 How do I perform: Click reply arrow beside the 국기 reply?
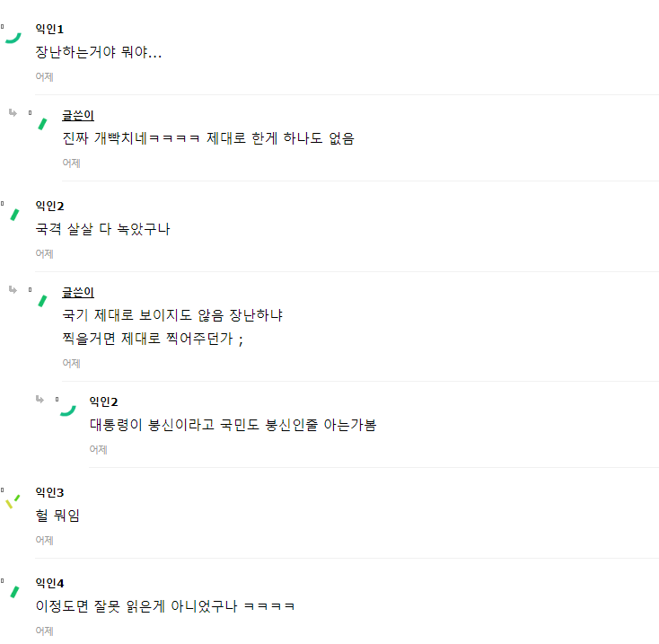[13, 290]
